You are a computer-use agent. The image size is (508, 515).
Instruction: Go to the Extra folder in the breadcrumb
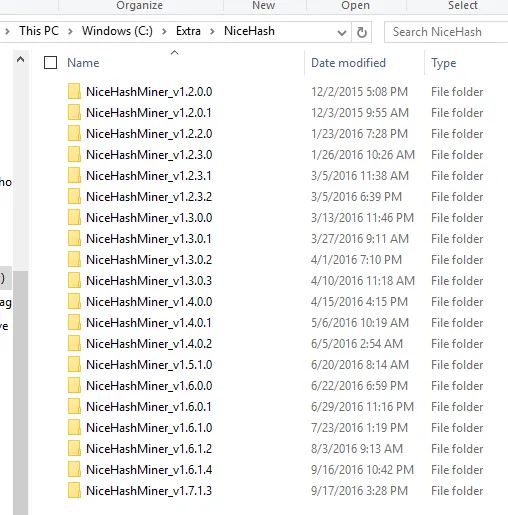188,31
